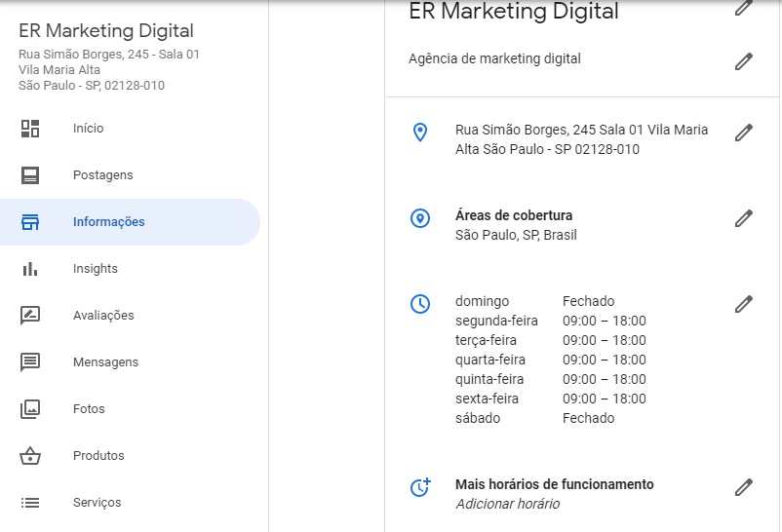The height and width of the screenshot is (532, 782).
Task: Open the Produtos menu item
Action: pyautogui.click(x=130, y=456)
